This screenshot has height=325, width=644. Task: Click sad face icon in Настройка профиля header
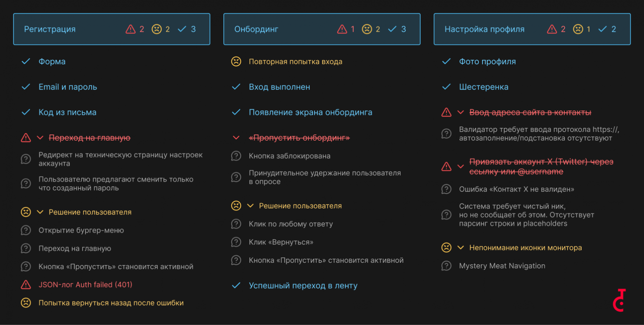578,29
